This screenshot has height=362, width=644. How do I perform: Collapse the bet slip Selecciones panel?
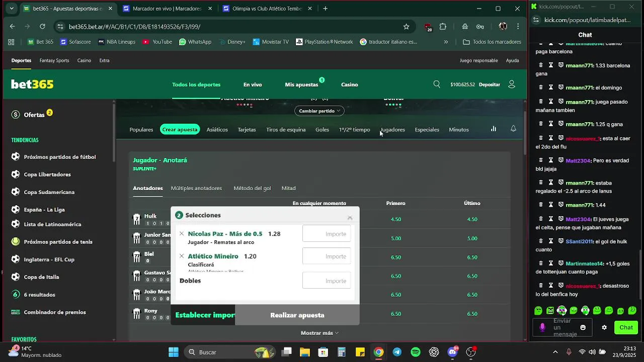coord(350,218)
